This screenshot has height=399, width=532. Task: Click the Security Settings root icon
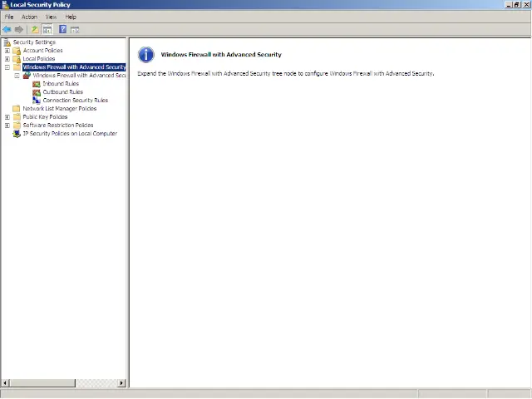[7, 42]
